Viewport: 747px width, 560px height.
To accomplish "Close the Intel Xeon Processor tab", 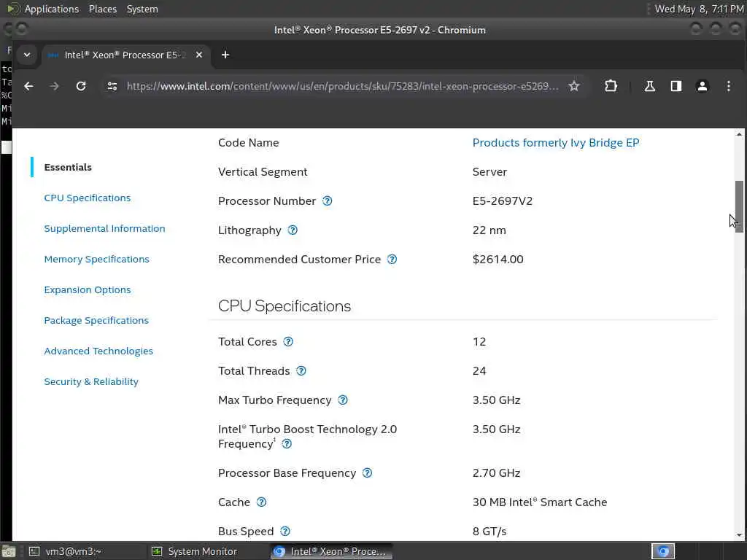I will coord(199,55).
